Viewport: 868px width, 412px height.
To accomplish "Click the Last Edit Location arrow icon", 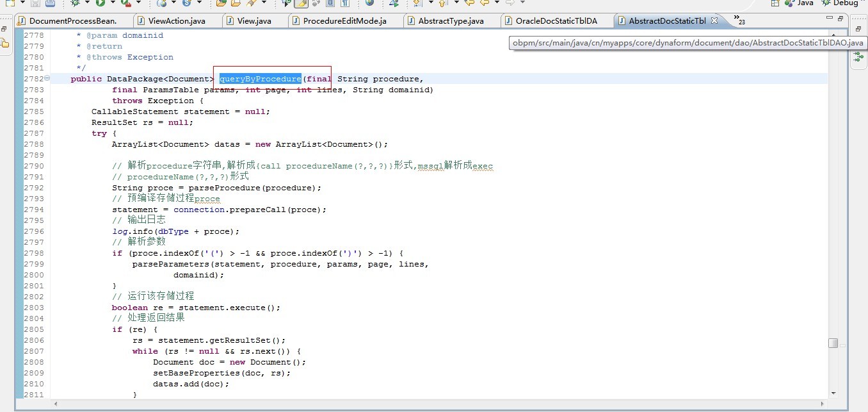I will click(469, 3).
